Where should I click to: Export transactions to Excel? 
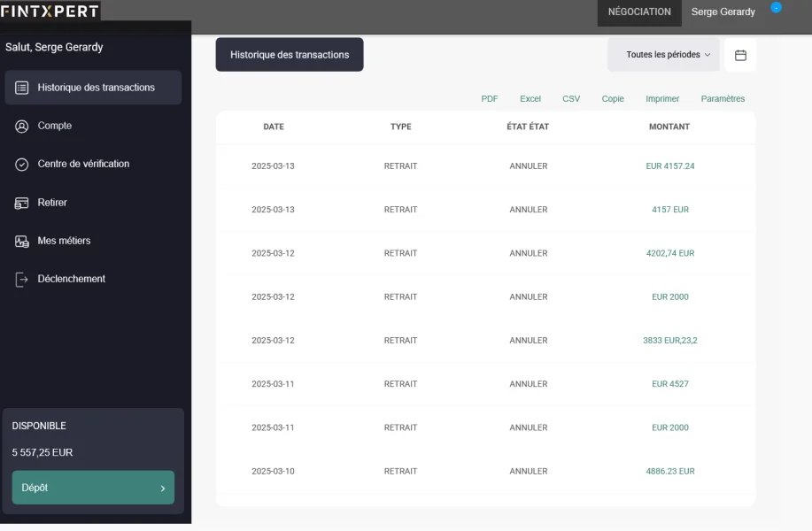(x=530, y=99)
